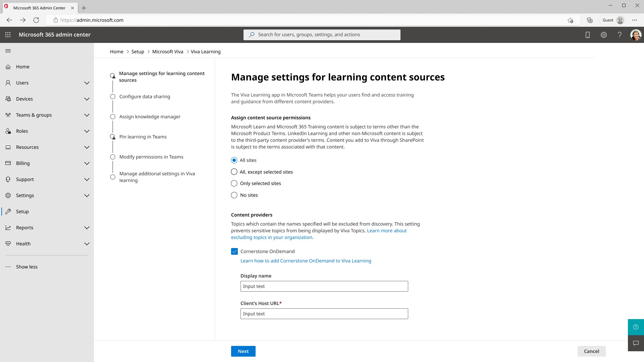Open the settings gear in header
644x362 pixels.
pyautogui.click(x=603, y=35)
